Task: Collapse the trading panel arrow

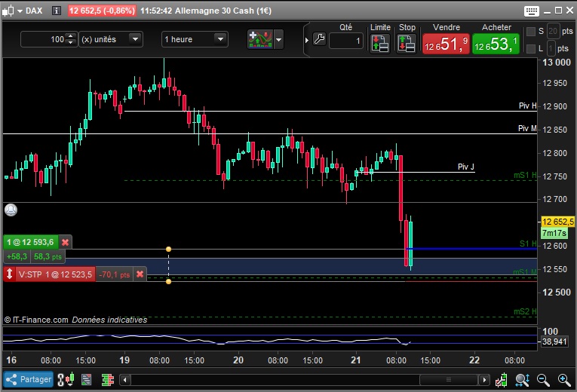Action: click(x=306, y=40)
